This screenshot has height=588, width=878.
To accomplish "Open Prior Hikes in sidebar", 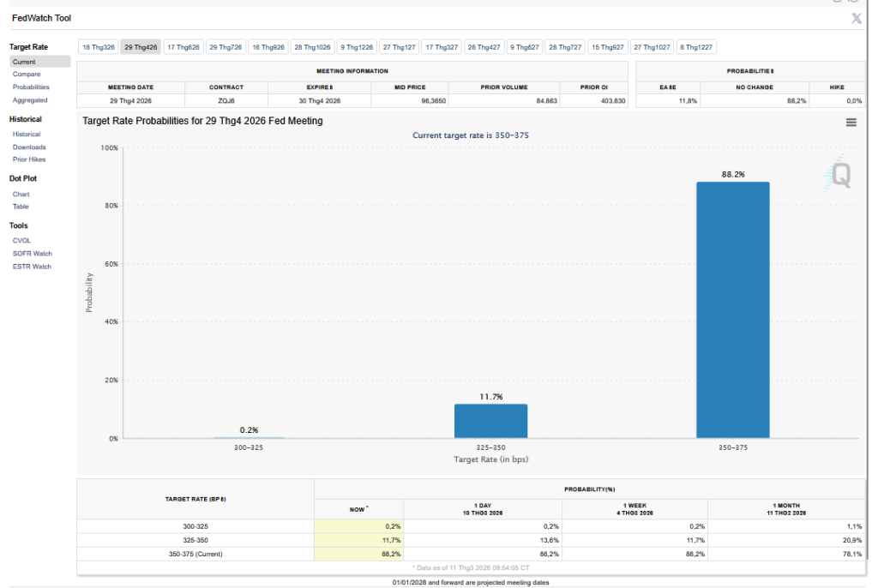I will pyautogui.click(x=29, y=159).
